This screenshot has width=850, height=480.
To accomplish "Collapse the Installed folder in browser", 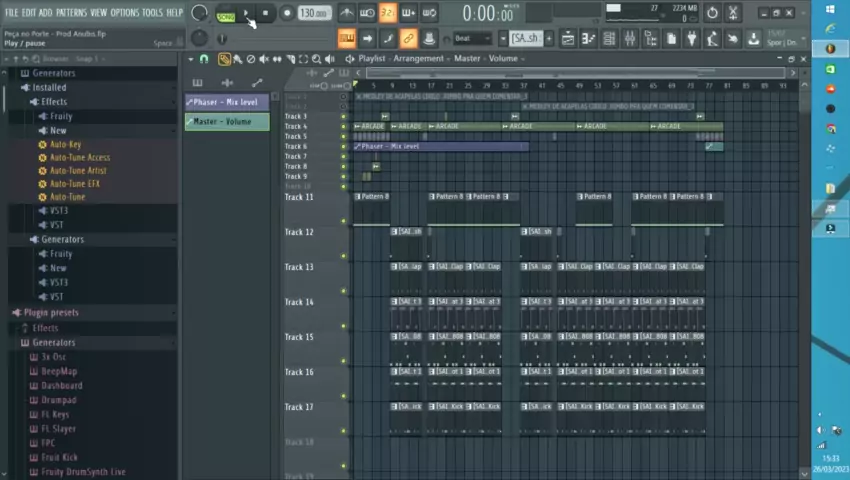I will pos(48,88).
